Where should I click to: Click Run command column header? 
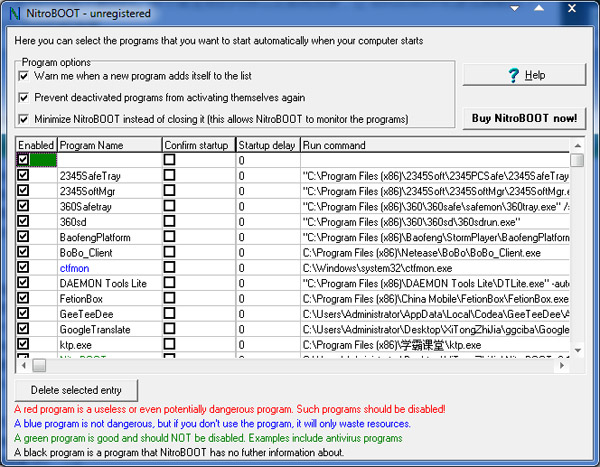point(435,145)
